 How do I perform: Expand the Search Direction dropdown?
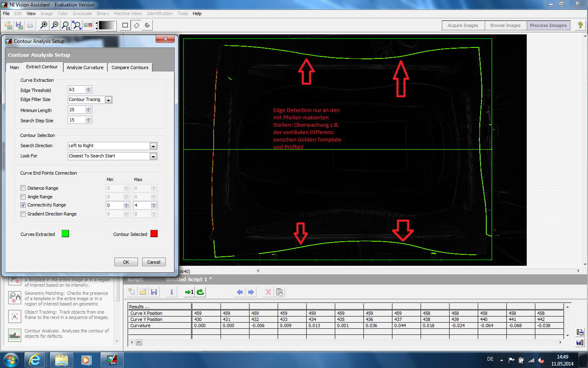click(153, 146)
